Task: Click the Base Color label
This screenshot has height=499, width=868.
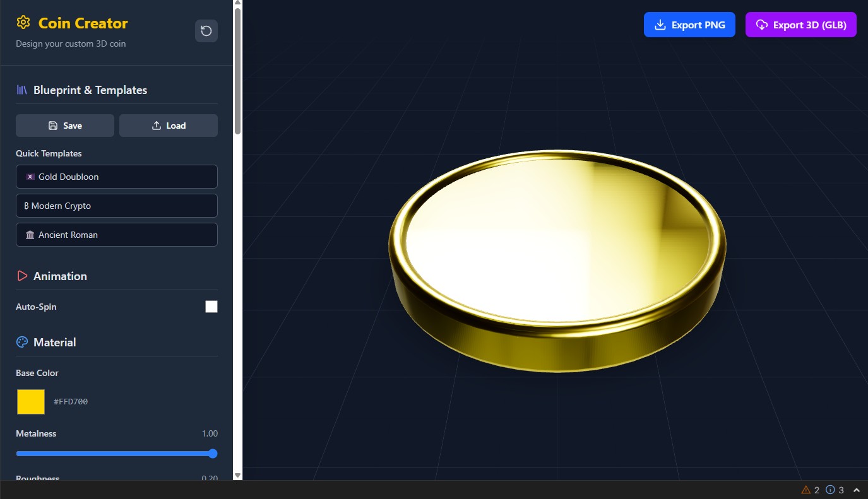Action: pyautogui.click(x=37, y=373)
